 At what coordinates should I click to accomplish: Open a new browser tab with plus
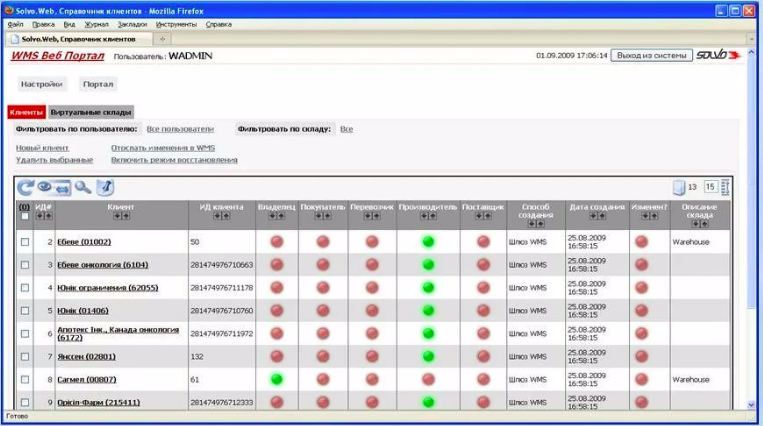tap(163, 39)
